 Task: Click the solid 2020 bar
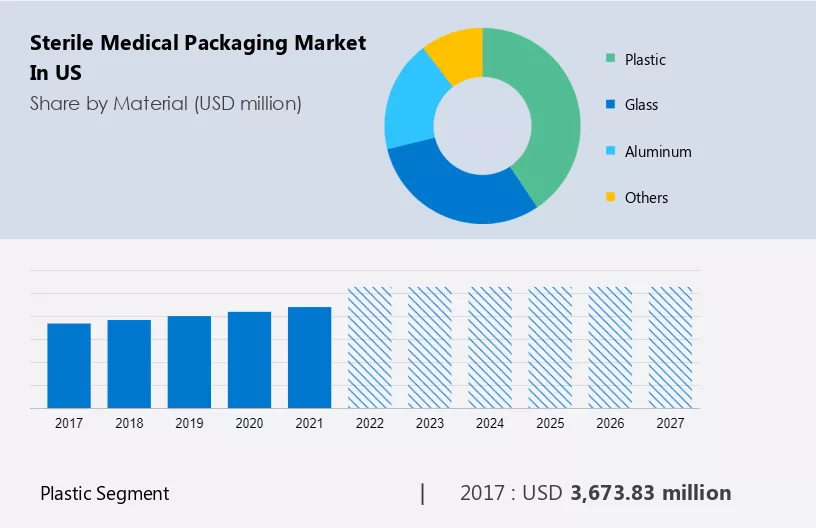pyautogui.click(x=249, y=360)
